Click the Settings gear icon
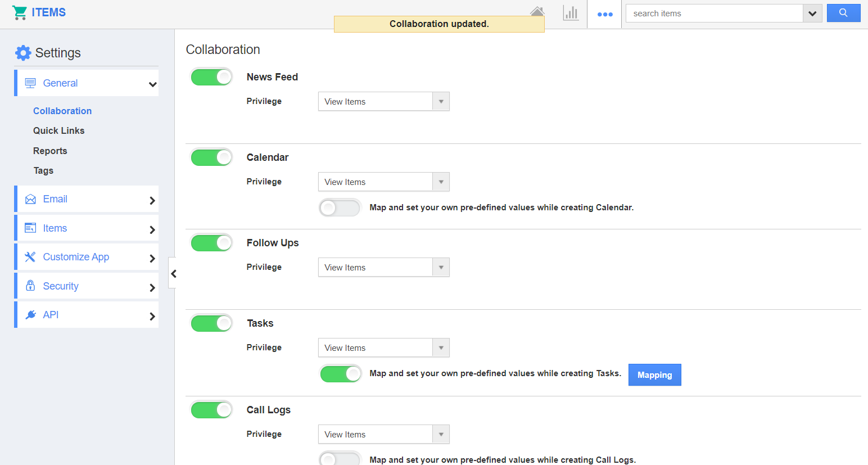 pyautogui.click(x=22, y=52)
